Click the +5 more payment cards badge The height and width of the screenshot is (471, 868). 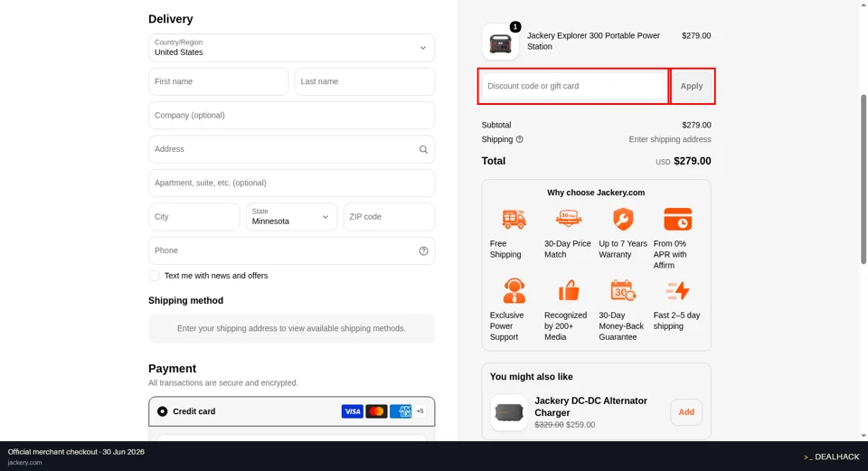coord(420,411)
